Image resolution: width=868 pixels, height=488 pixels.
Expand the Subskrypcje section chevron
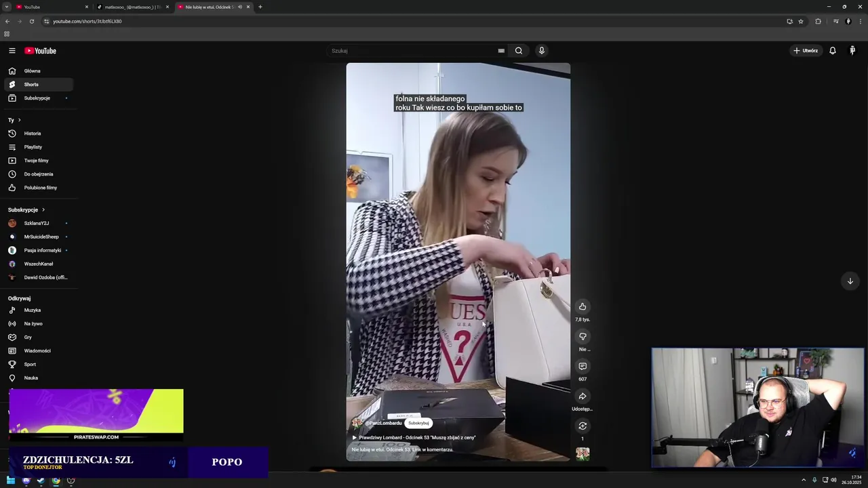[43, 210]
